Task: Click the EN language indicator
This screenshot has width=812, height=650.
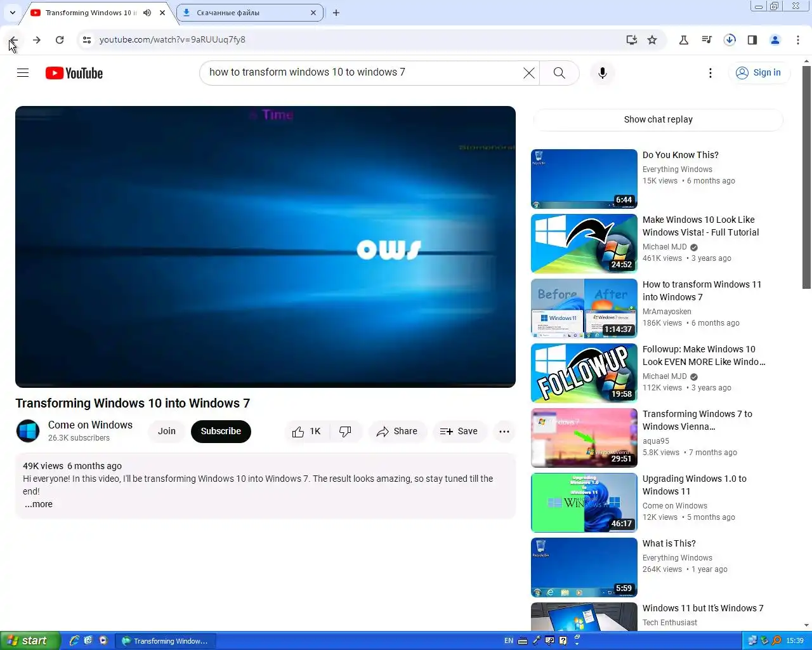Action: tap(509, 641)
